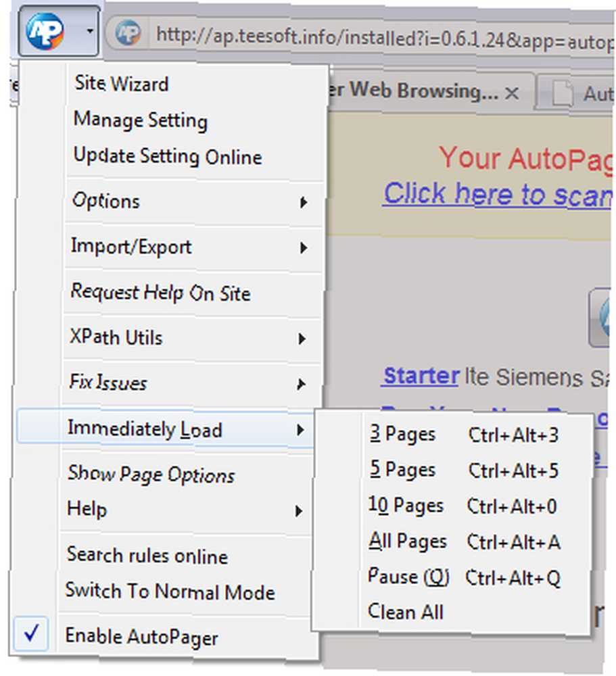Select Search rules online
This screenshot has height=676, width=616.
point(147,556)
